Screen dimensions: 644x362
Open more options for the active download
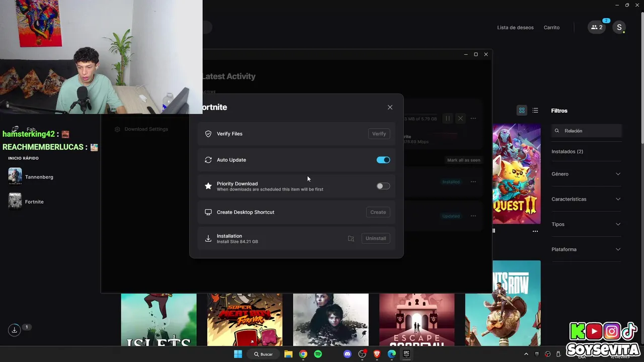pyautogui.click(x=473, y=119)
